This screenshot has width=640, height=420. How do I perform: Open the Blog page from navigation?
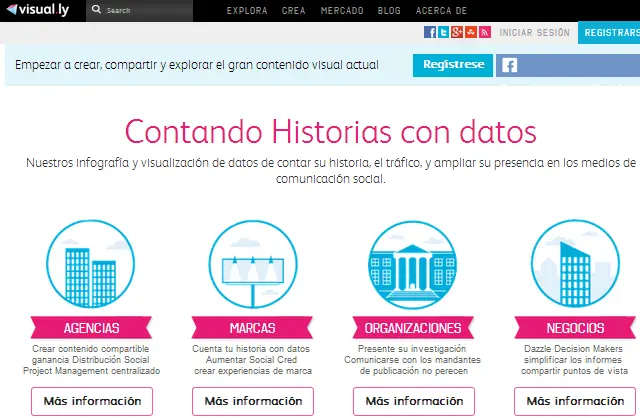[391, 10]
